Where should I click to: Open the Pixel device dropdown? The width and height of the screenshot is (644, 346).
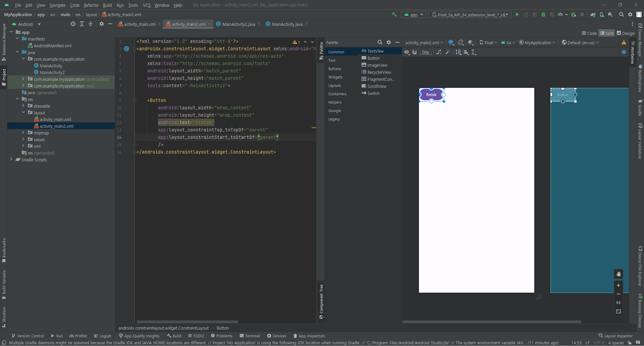tap(488, 43)
